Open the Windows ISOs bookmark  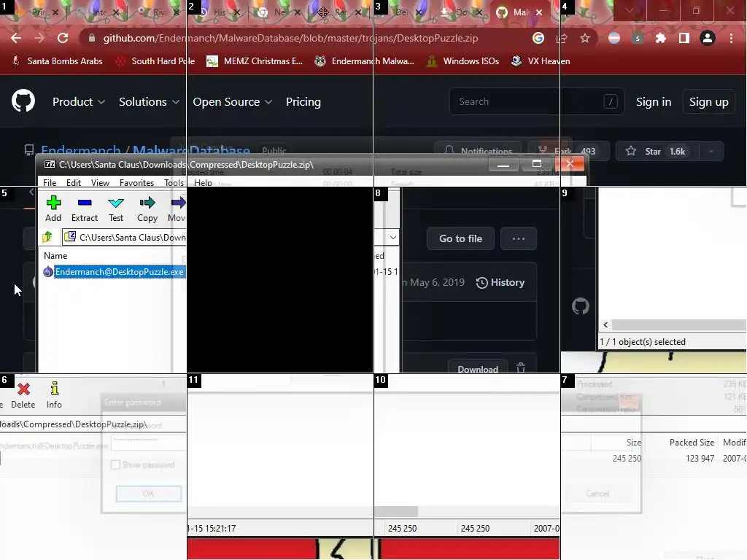click(x=463, y=61)
